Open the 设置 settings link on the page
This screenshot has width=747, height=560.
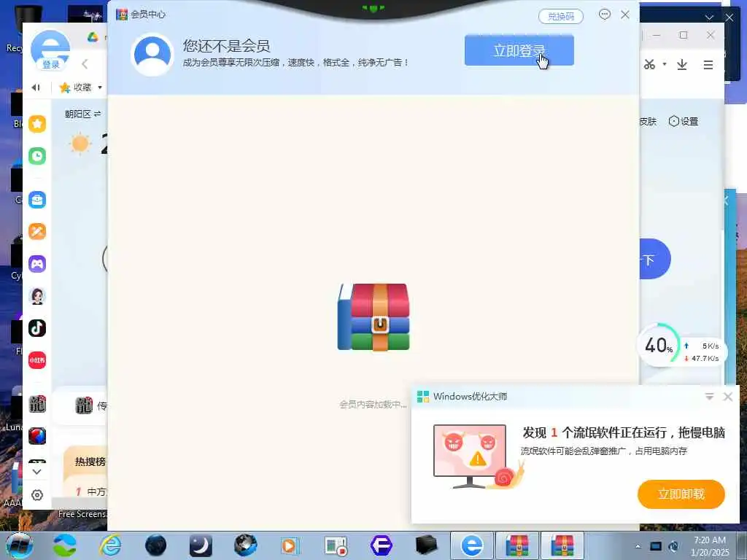click(x=684, y=122)
